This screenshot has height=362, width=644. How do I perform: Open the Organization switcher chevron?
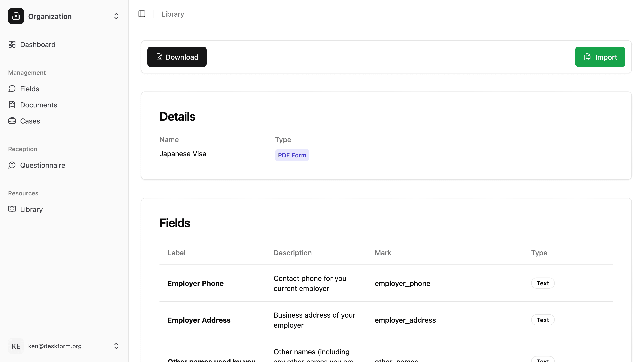116,16
